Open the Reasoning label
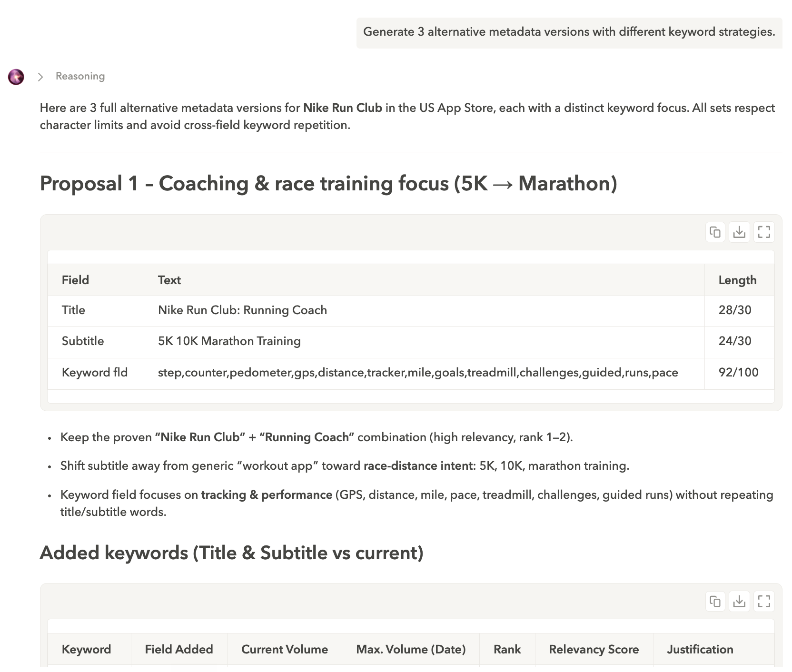The image size is (792, 672). 80,76
